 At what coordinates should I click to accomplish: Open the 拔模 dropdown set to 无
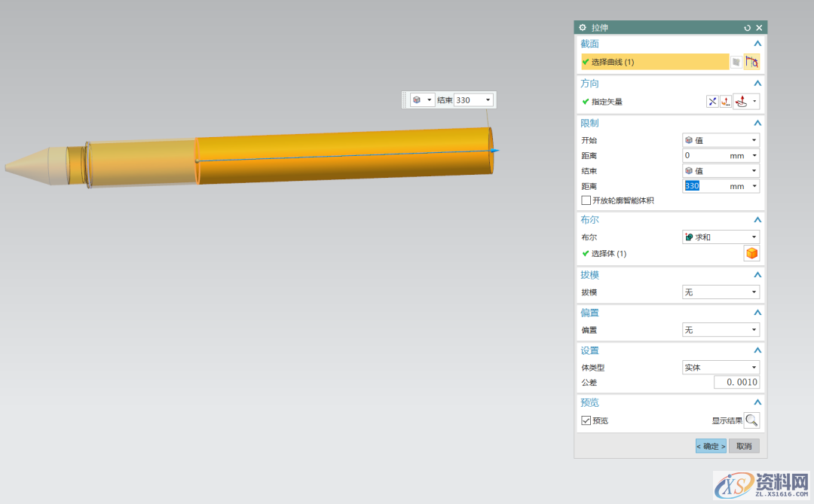tap(721, 292)
